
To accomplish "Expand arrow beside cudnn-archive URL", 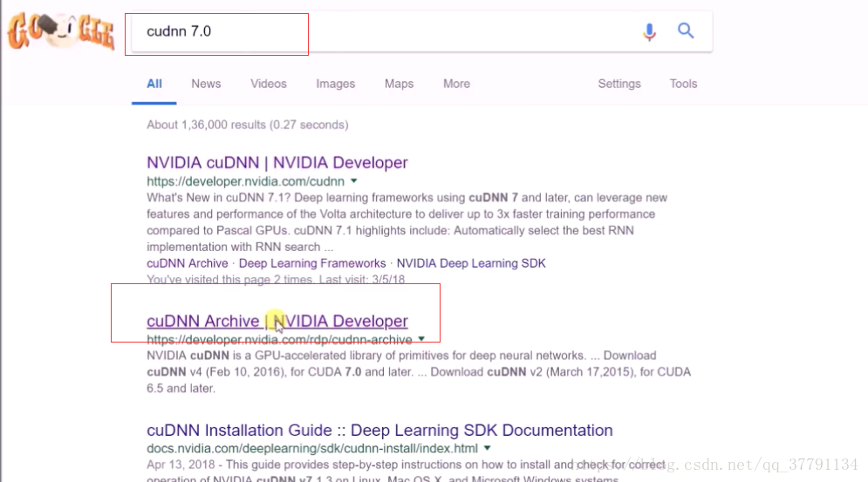I will pyautogui.click(x=421, y=339).
